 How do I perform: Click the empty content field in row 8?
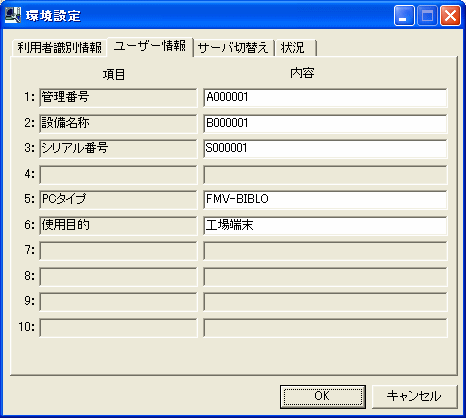[x=325, y=277]
